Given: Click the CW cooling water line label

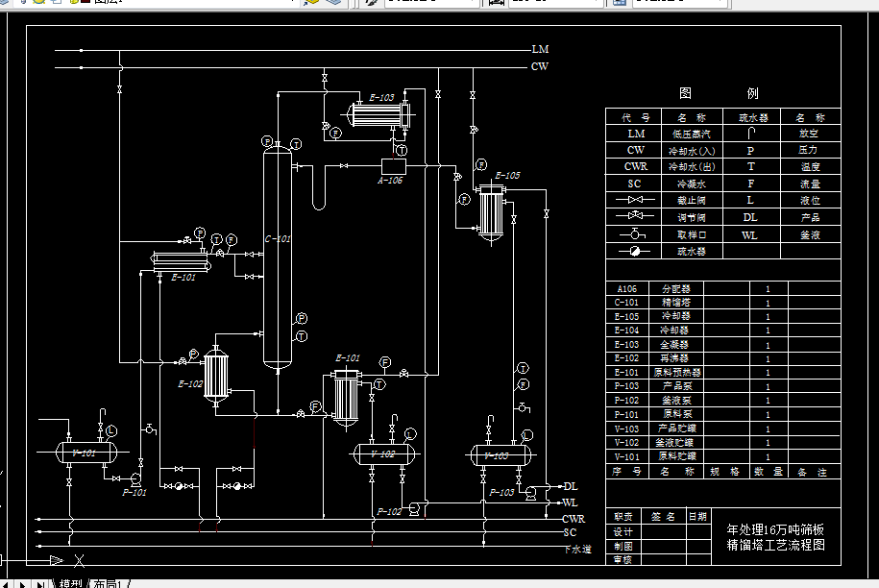Looking at the screenshot, I should click(x=539, y=66).
